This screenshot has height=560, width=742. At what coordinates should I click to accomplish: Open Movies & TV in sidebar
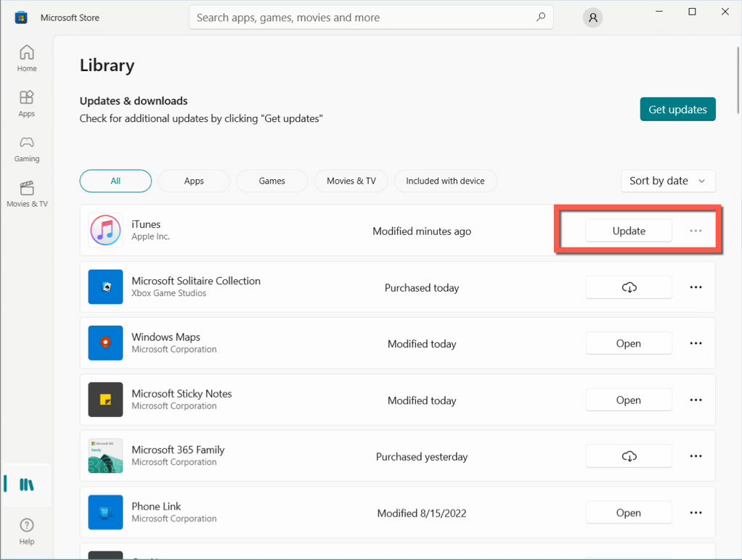[x=27, y=194]
